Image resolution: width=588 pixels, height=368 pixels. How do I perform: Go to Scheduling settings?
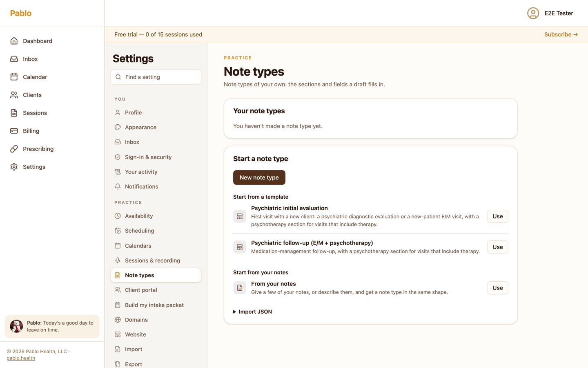(x=156, y=231)
